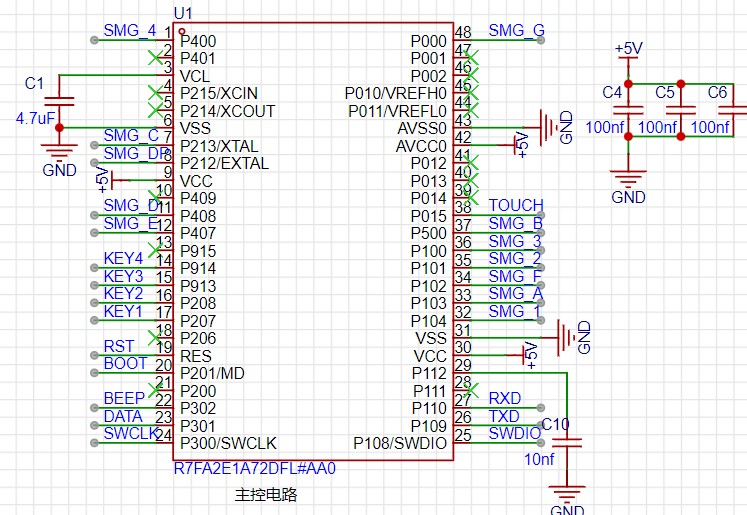Click the R7FA2E1A72DFL#AA0 part number text
This screenshot has height=515, width=747.
pos(255,468)
